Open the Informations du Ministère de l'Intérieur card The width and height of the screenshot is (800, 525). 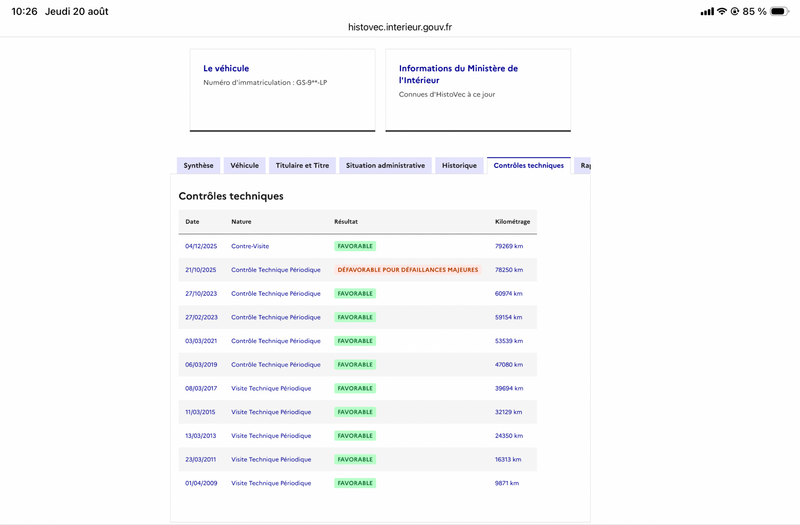pyautogui.click(x=478, y=90)
